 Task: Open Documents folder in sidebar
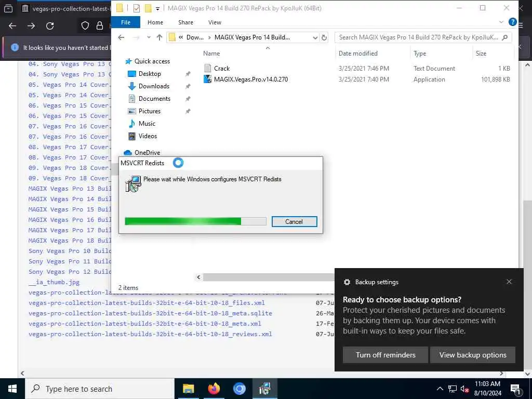click(154, 99)
